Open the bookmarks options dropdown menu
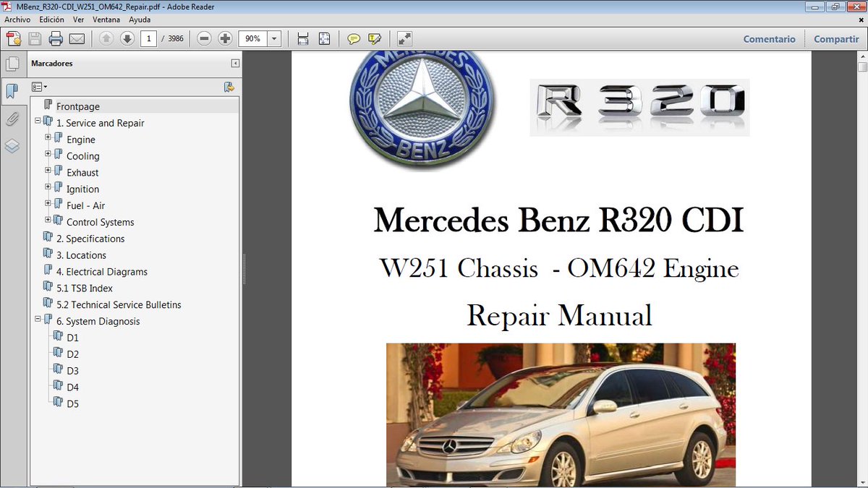This screenshot has width=868, height=488. coord(39,87)
